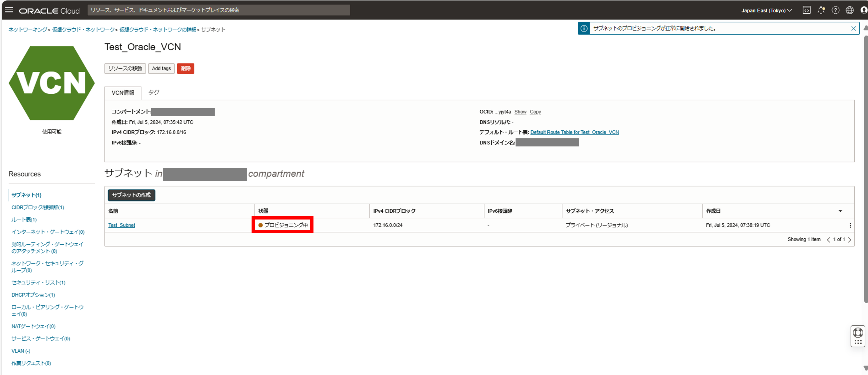
Task: Open the Cloud Shell developer tools icon
Action: (x=806, y=11)
